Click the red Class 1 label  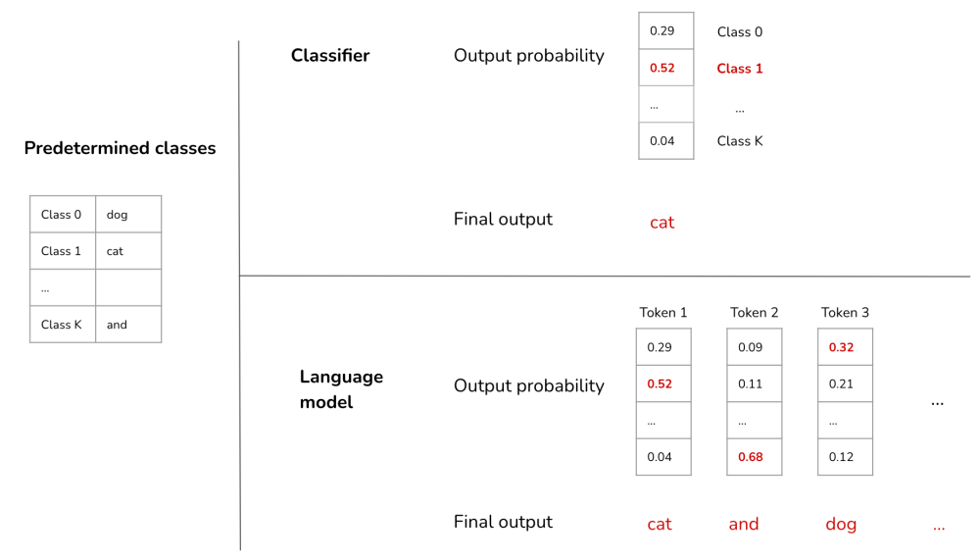pyautogui.click(x=739, y=69)
